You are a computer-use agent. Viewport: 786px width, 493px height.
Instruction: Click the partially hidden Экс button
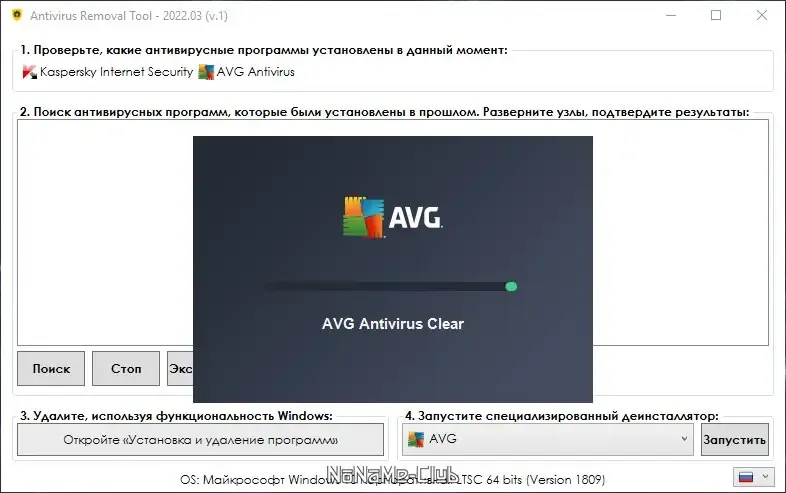click(x=180, y=369)
